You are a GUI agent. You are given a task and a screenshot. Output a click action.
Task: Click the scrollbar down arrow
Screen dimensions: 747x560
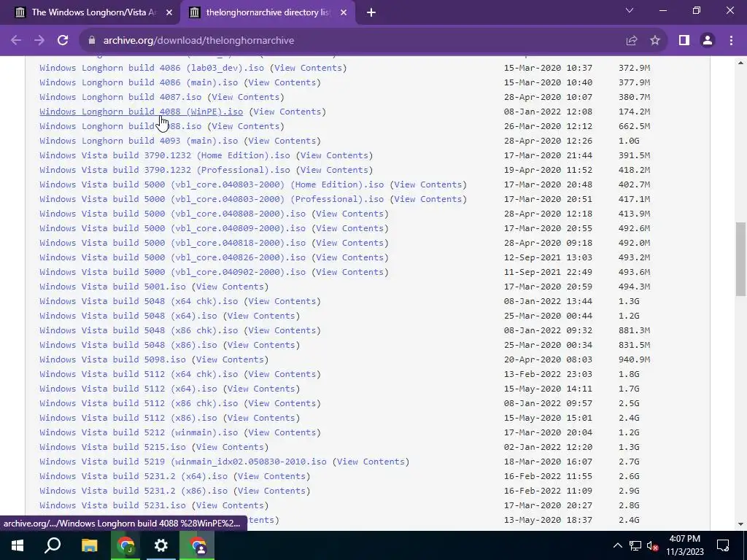click(740, 524)
